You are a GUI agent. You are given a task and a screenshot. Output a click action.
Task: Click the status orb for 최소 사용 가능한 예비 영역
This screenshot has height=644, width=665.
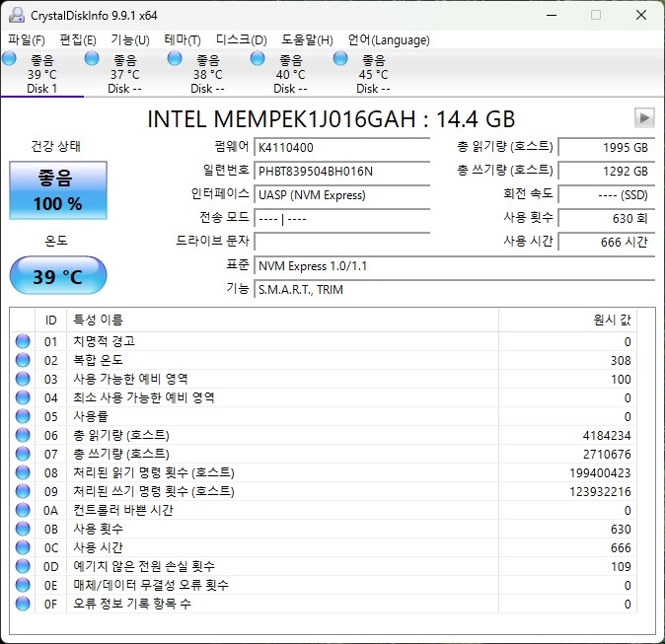coord(23,397)
